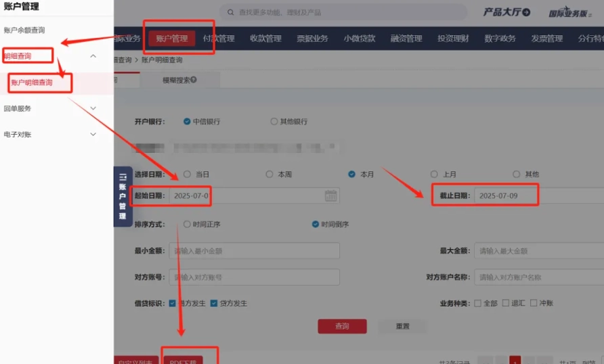
Task: Select 中信银行 radio button
Action: point(187,122)
